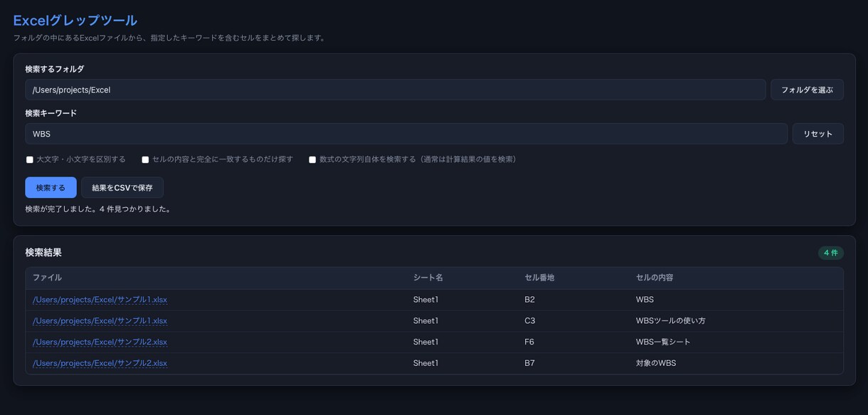Click the 検索が完了しました status message
Viewport: 868px width, 415px height.
point(98,209)
